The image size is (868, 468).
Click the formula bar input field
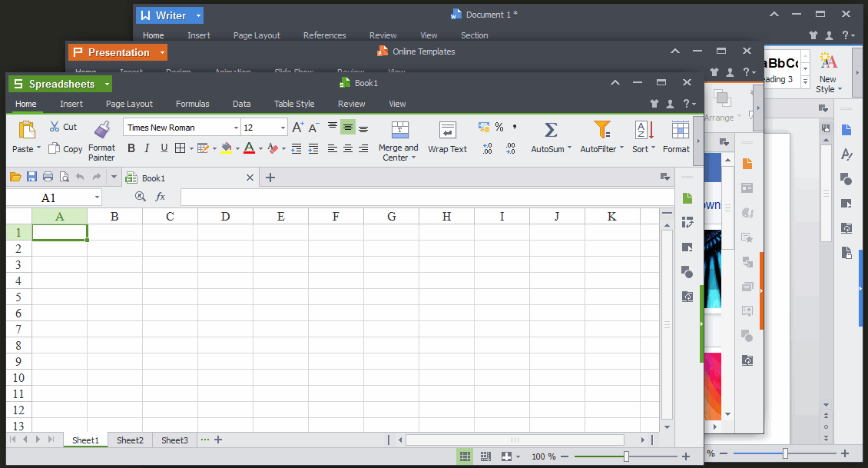tap(427, 197)
